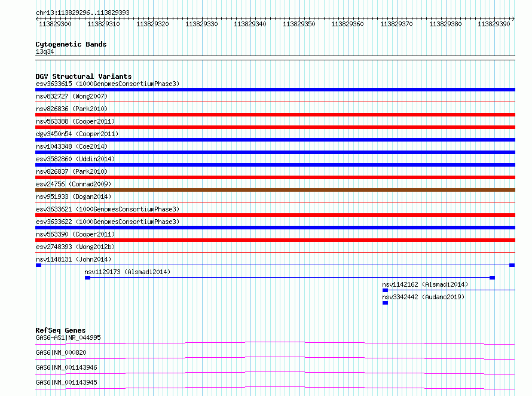Click magenta line under GAS6|NM_001143946
The width and height of the screenshot is (532, 396).
click(275, 373)
